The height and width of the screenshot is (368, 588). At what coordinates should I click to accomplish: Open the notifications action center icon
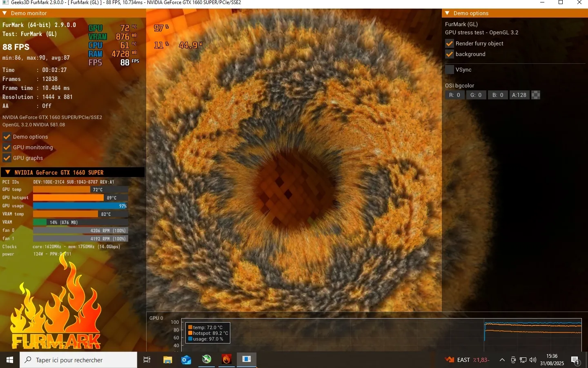[575, 360]
